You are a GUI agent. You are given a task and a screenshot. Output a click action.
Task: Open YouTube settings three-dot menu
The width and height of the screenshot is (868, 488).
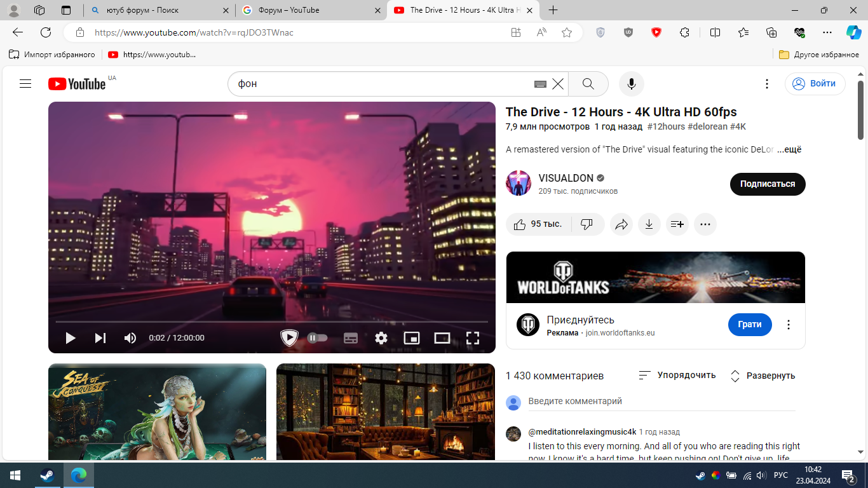coord(767,84)
